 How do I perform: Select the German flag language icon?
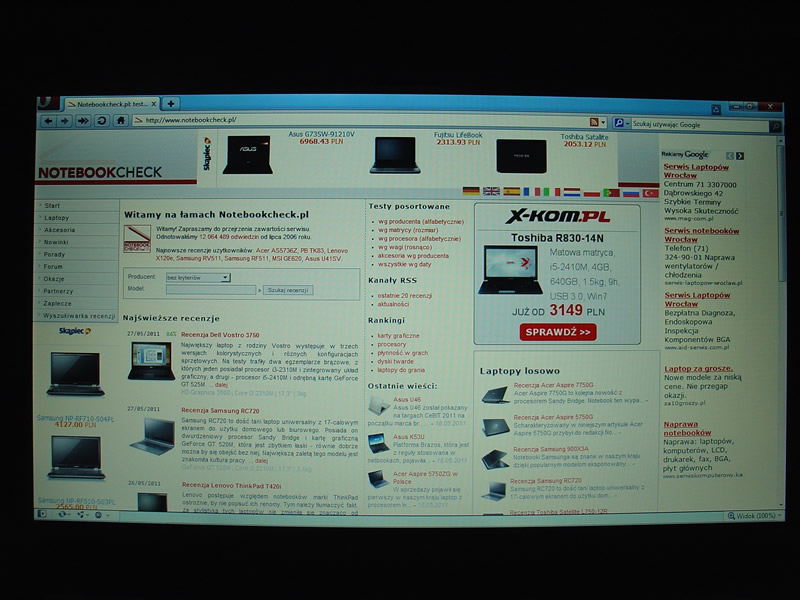coord(471,191)
